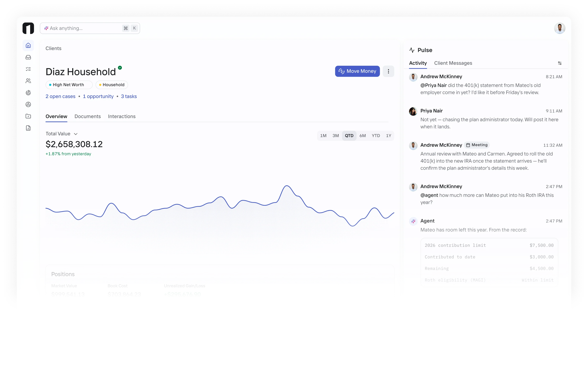Click the @Priya Nair mention
The height and width of the screenshot is (370, 588).
click(434, 85)
